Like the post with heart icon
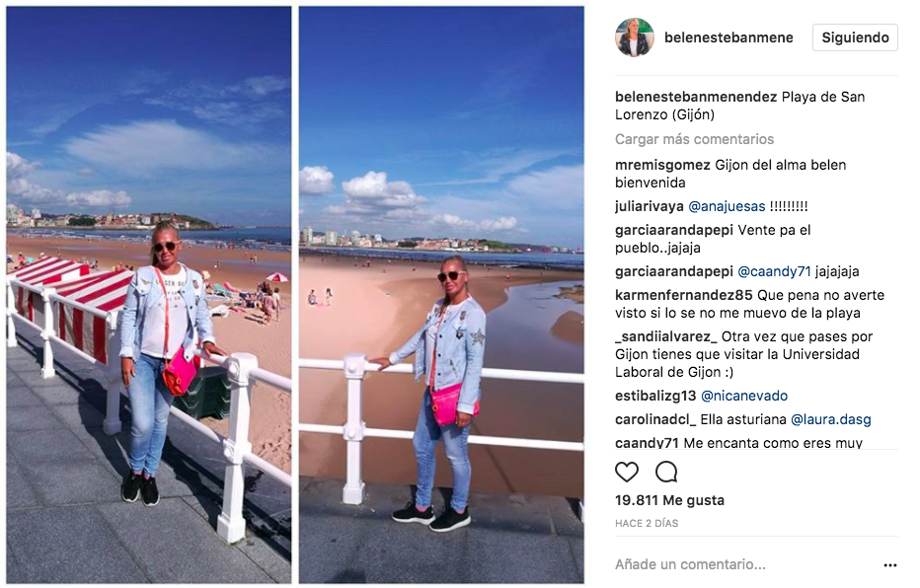This screenshot has width=920, height=588. pyautogui.click(x=626, y=472)
